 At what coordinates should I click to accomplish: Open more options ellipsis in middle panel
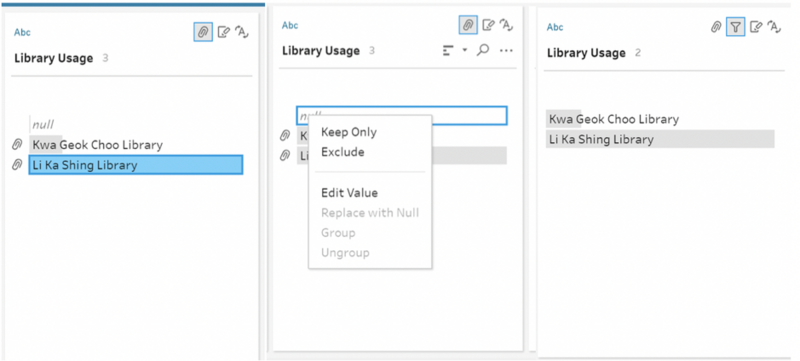coord(506,50)
